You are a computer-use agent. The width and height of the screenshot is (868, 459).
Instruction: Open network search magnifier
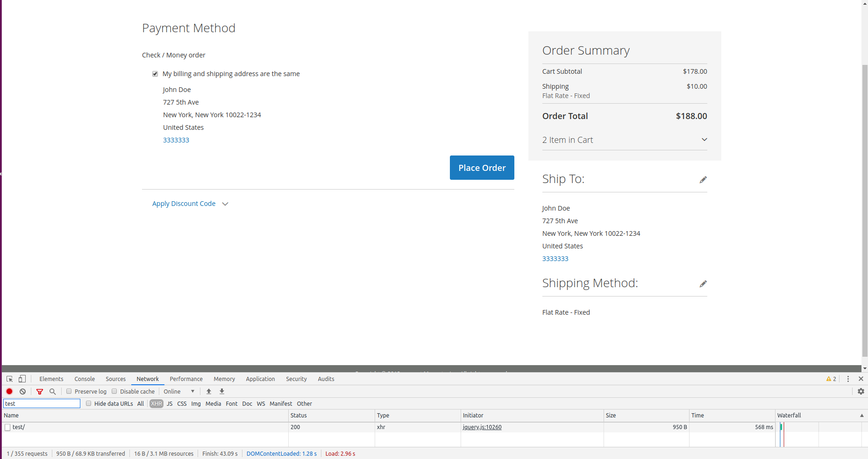click(53, 391)
